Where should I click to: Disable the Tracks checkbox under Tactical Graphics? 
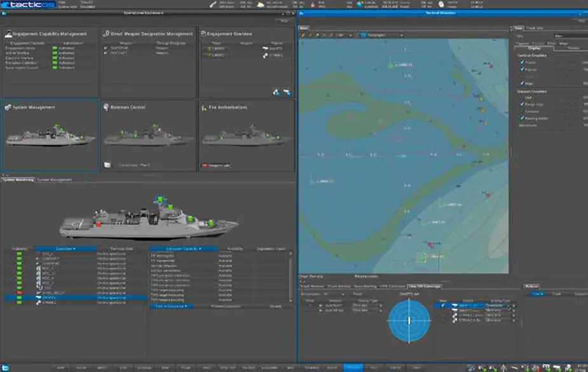(x=523, y=61)
